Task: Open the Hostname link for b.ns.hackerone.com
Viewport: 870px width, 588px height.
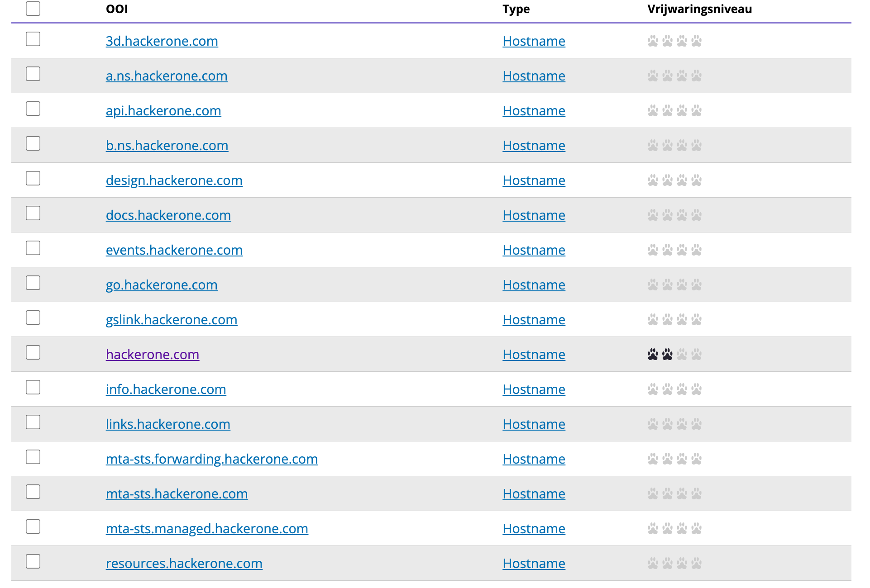Action: (x=534, y=145)
